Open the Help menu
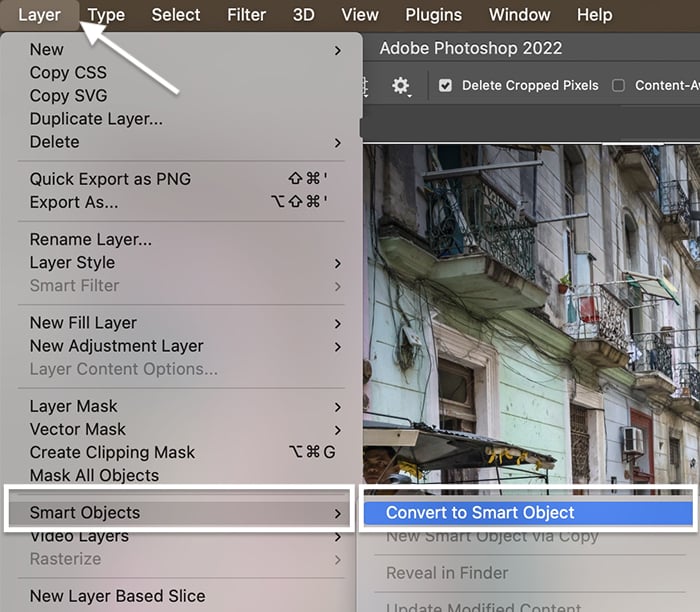The image size is (700, 612). (x=595, y=15)
